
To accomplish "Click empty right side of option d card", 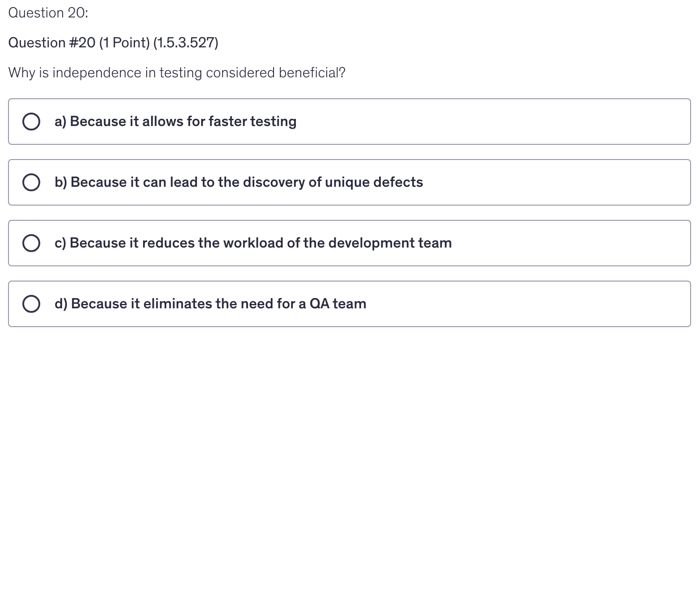I will (x=559, y=304).
